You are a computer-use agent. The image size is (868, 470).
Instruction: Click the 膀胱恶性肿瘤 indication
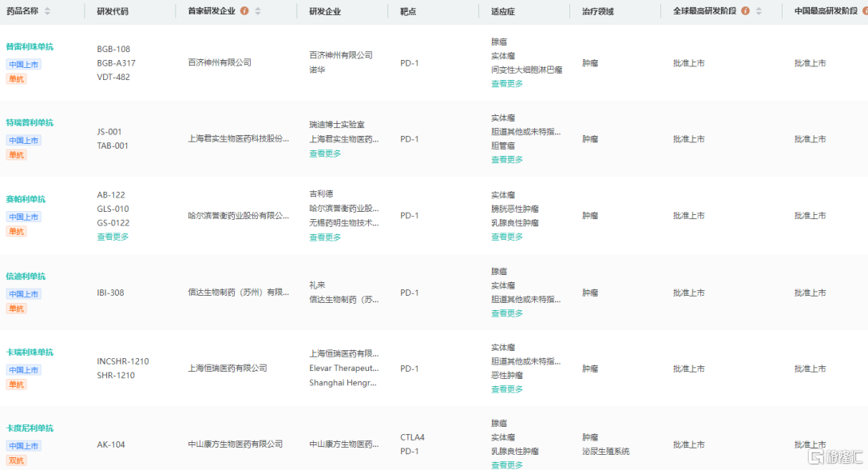tap(515, 209)
